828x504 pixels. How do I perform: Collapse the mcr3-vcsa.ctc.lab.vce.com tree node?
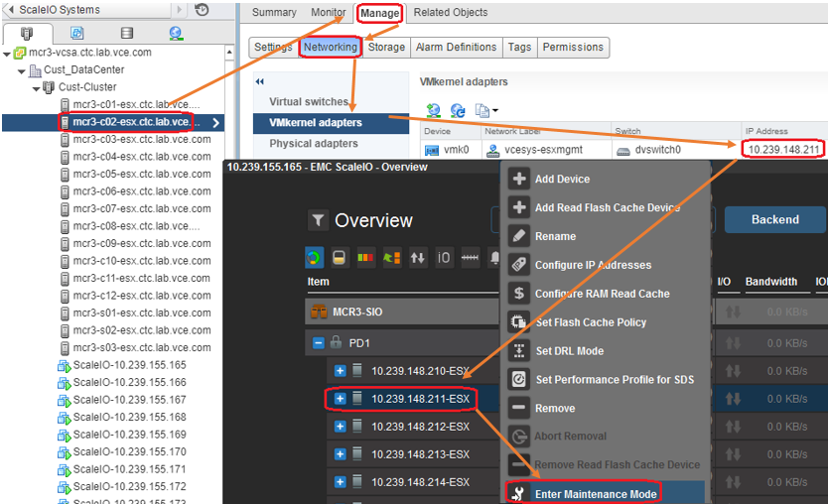pos(7,54)
